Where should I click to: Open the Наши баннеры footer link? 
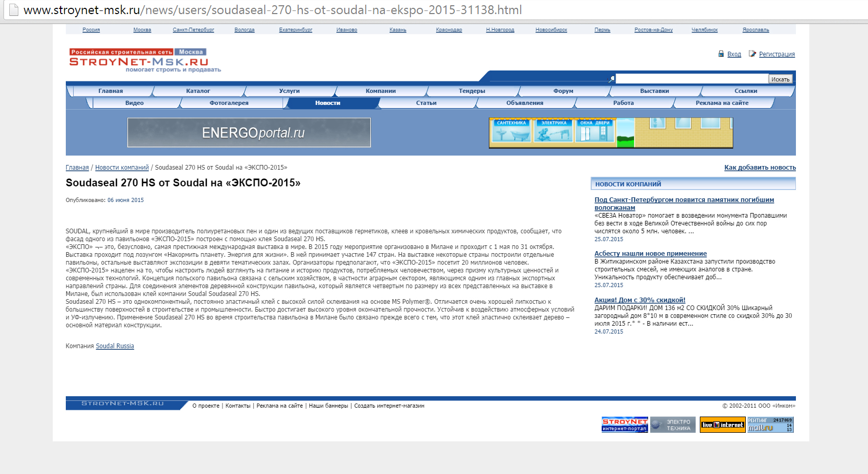pyautogui.click(x=329, y=406)
